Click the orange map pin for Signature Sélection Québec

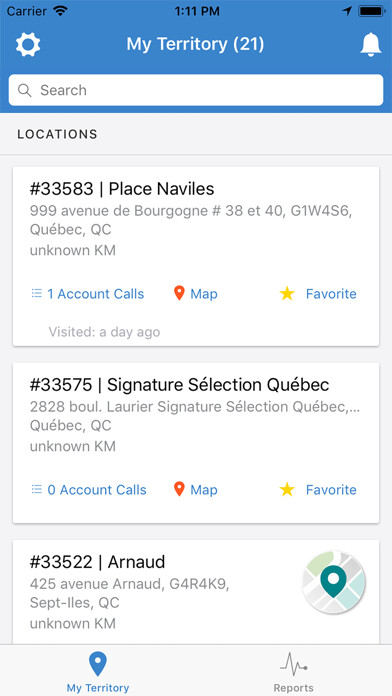pyautogui.click(x=179, y=489)
